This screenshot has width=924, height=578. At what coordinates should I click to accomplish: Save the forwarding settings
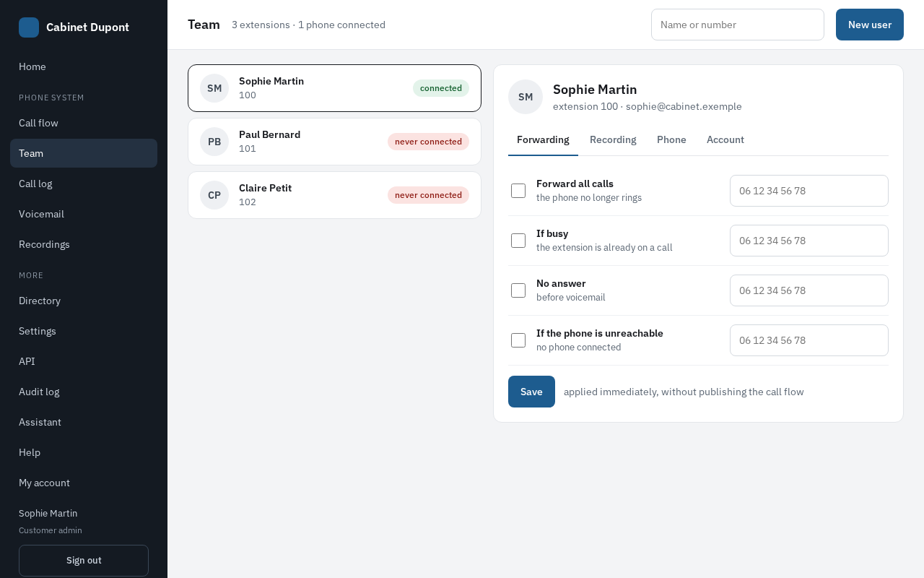[531, 392]
